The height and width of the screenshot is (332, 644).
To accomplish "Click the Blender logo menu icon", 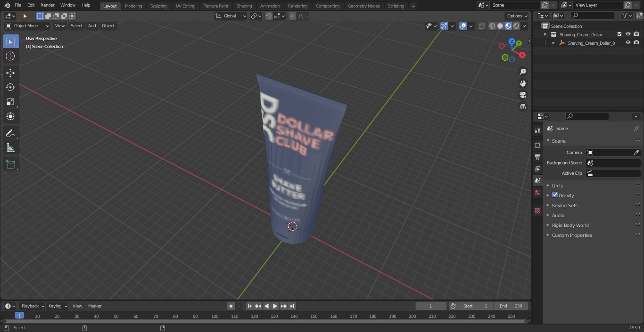I will click(x=7, y=5).
